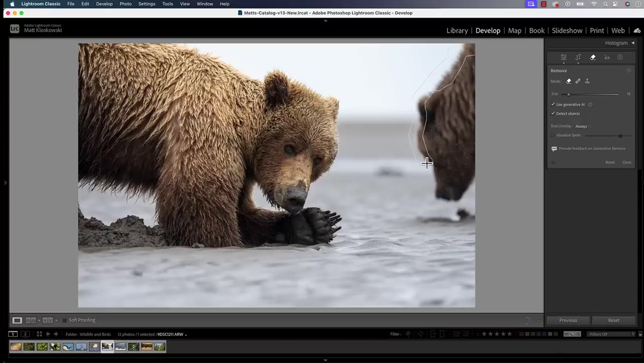The height and width of the screenshot is (363, 644).
Task: Click the feedback speech bubble icon
Action: [554, 149]
